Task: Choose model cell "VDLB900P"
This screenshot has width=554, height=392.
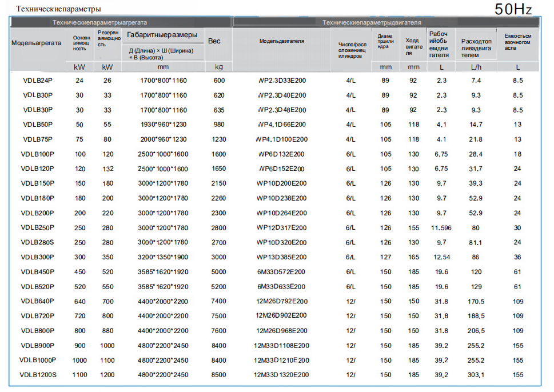Action: point(38,346)
